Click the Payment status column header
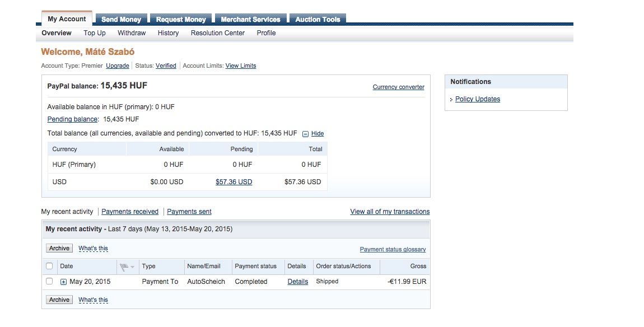This screenshot has width=644, height=327. coord(255,266)
